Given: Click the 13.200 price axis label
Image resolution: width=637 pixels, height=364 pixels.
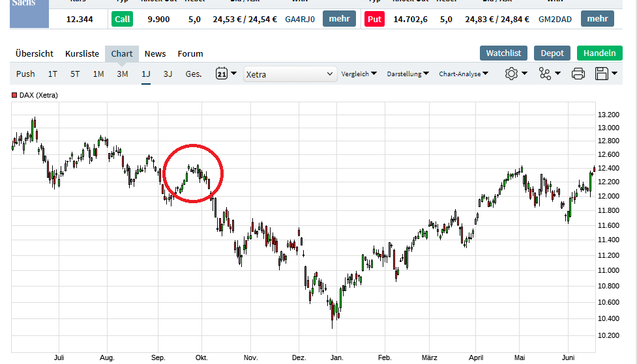Looking at the screenshot, I should click(608, 115).
